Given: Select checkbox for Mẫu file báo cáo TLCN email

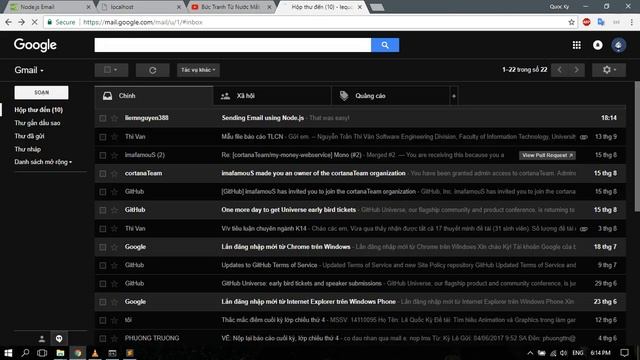Looking at the screenshot, I should [102, 137].
